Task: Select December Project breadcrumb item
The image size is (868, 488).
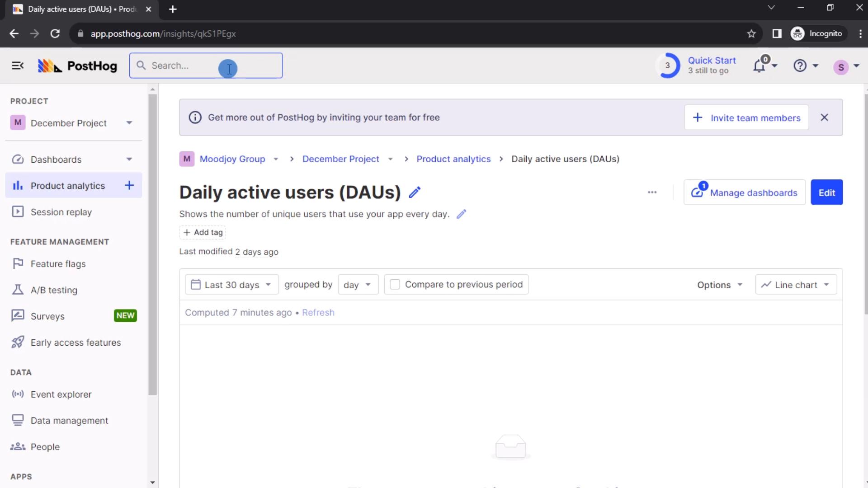Action: click(x=340, y=159)
